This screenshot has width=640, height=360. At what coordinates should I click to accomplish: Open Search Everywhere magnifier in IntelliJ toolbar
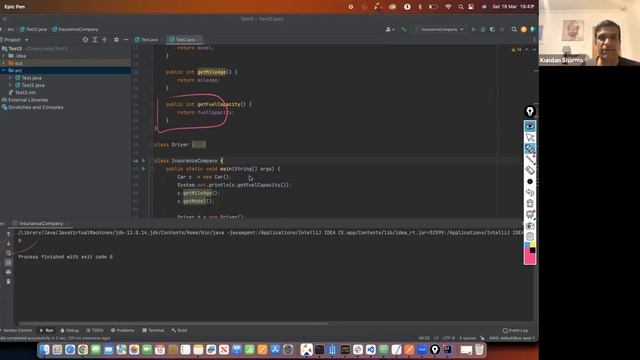click(514, 29)
